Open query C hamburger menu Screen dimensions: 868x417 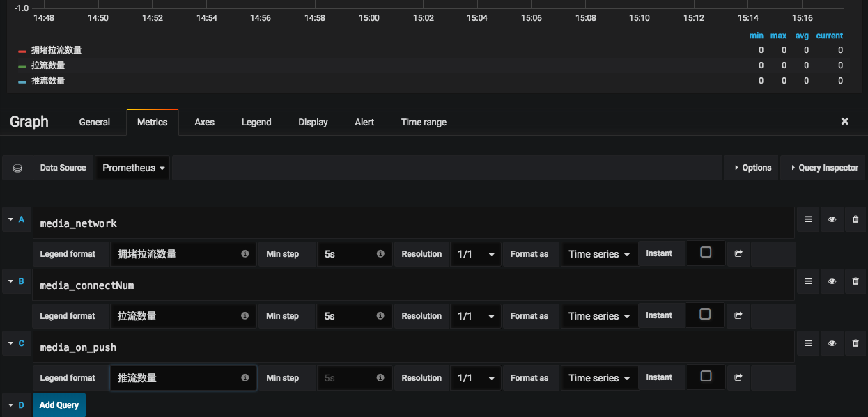coord(808,343)
